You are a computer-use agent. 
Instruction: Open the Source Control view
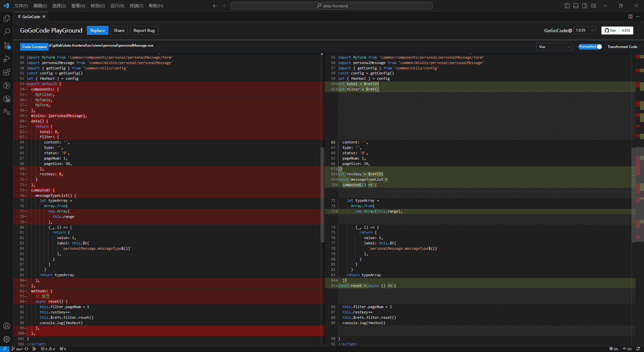click(6, 45)
